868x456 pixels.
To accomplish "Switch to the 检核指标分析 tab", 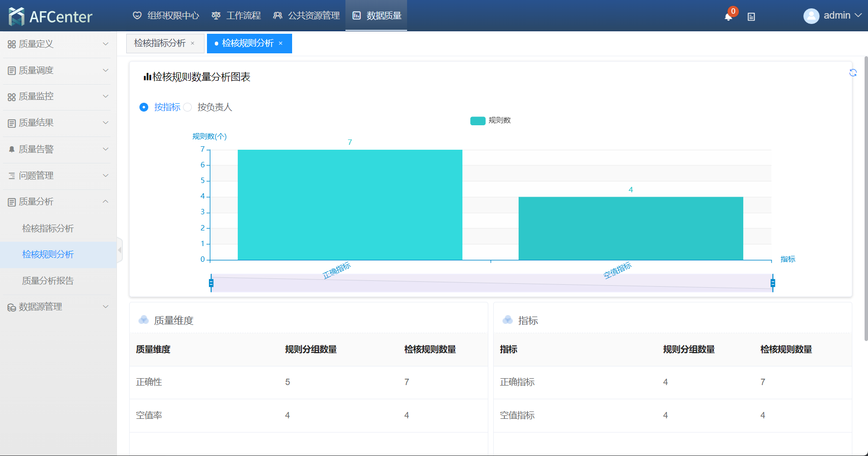I will click(160, 44).
